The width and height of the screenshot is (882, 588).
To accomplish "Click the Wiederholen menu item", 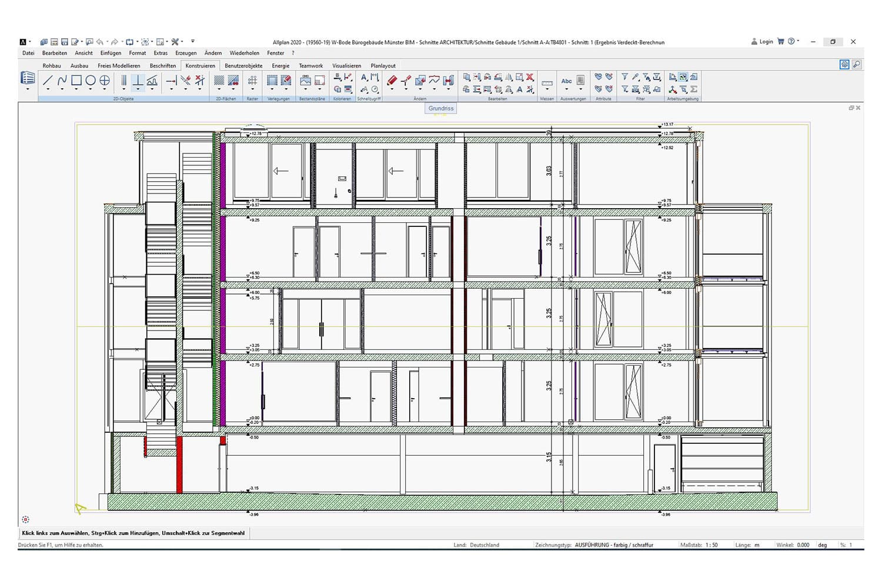I will click(x=245, y=53).
